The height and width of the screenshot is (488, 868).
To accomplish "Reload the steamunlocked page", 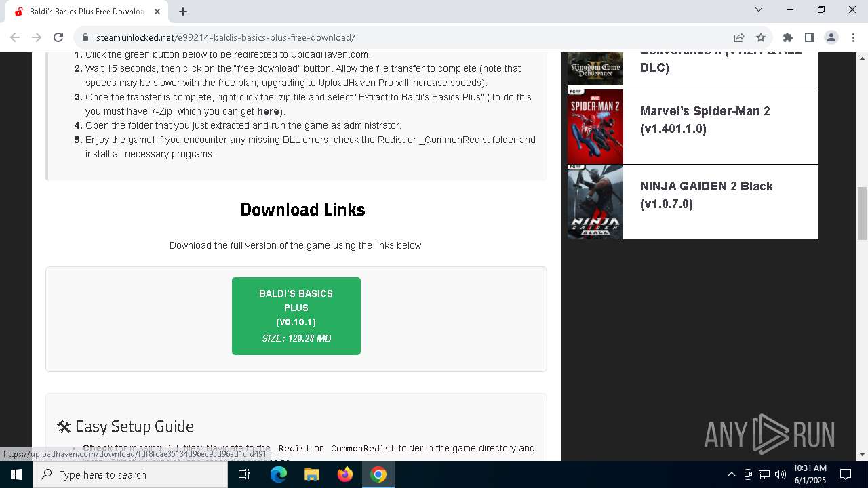I will pos(58,37).
